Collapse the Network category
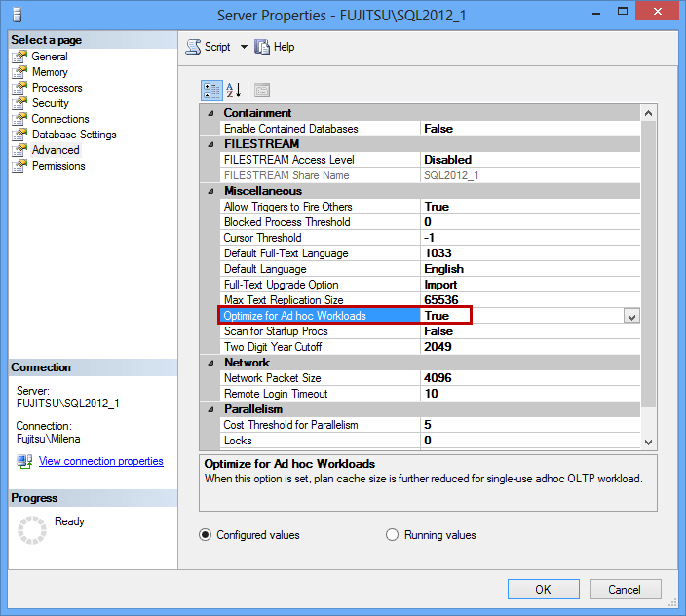Screen dimensions: 686x616 210,363
